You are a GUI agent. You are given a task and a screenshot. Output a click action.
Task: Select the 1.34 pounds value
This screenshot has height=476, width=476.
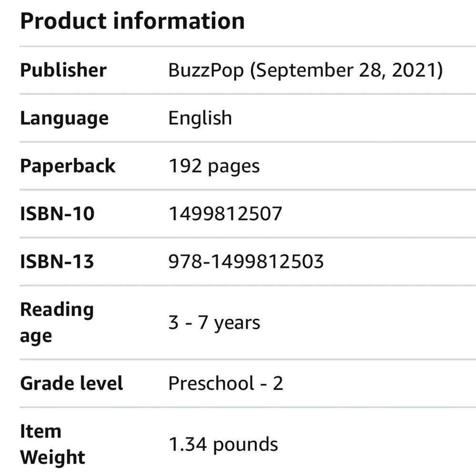point(223,445)
